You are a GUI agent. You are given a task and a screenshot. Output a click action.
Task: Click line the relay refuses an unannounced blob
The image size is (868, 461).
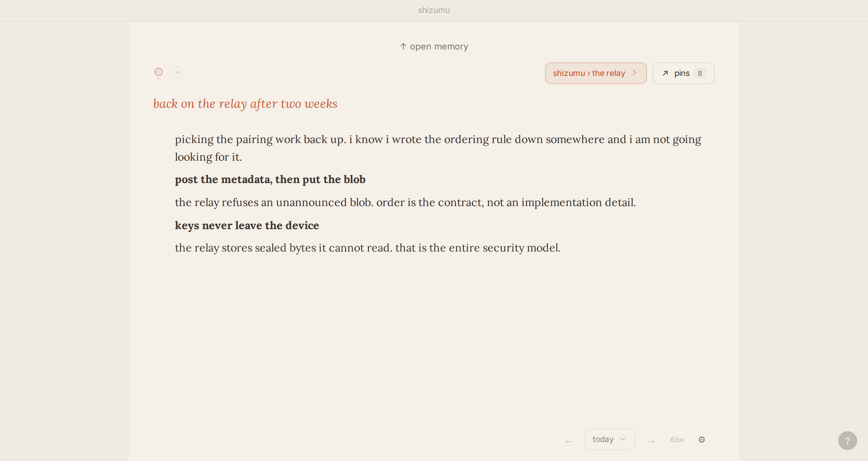[405, 202]
